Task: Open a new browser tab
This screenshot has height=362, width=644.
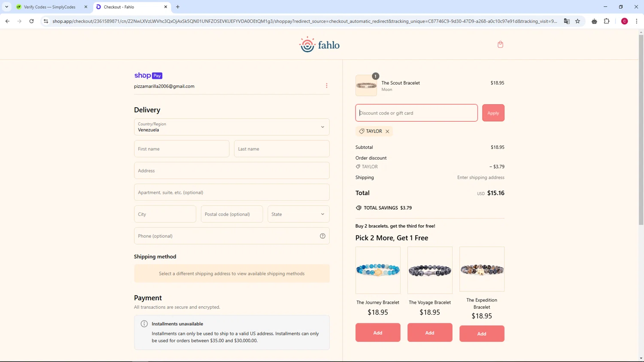Action: pyautogui.click(x=178, y=7)
